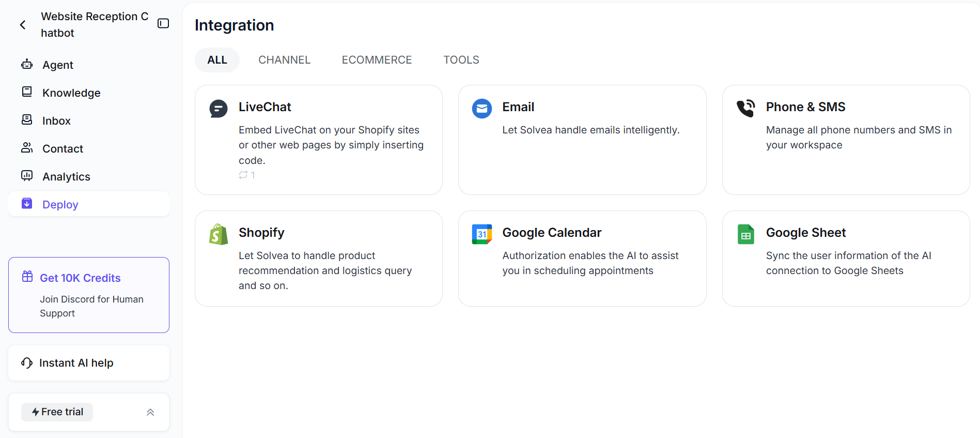Open the Knowledge section
The width and height of the screenshot is (980, 438).
[x=71, y=93]
